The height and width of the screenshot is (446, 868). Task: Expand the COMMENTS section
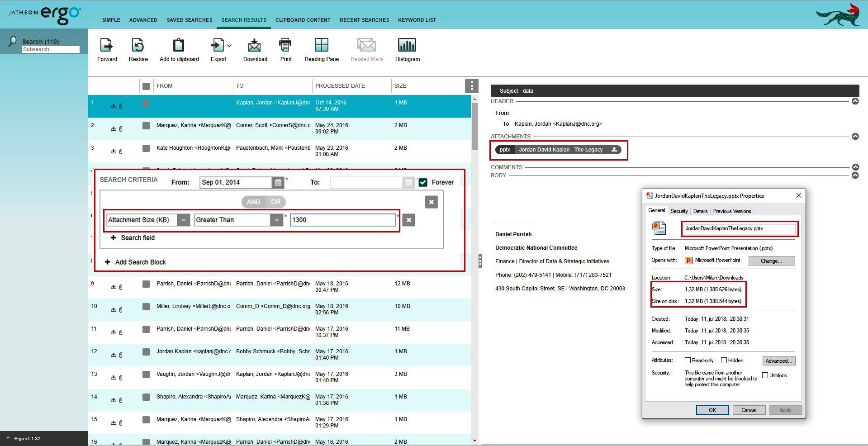[855, 167]
